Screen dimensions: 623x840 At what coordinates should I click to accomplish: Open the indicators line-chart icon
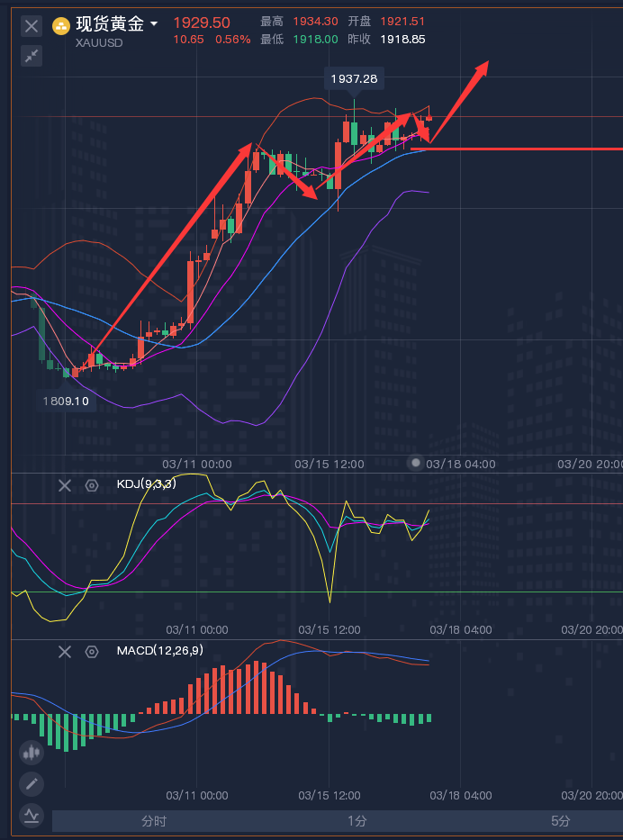(x=32, y=816)
